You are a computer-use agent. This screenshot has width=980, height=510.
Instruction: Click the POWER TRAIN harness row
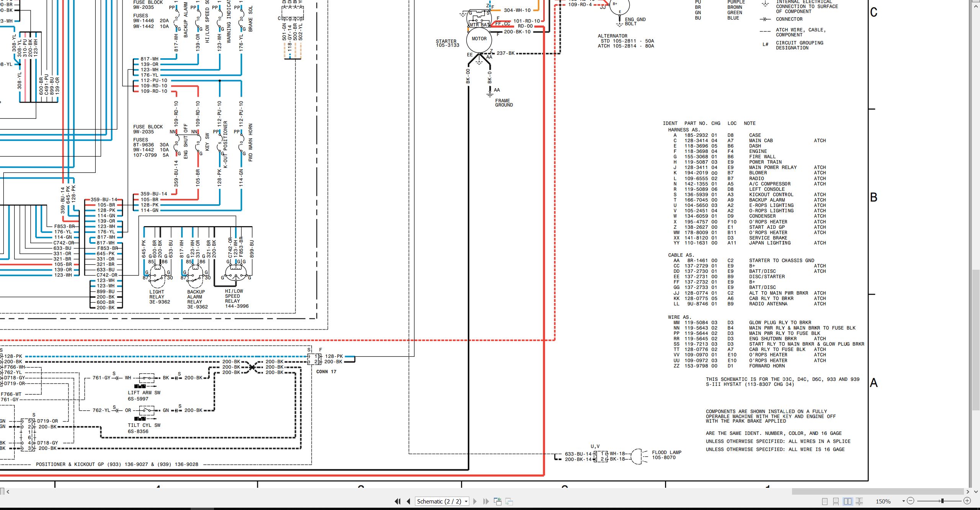pyautogui.click(x=727, y=162)
